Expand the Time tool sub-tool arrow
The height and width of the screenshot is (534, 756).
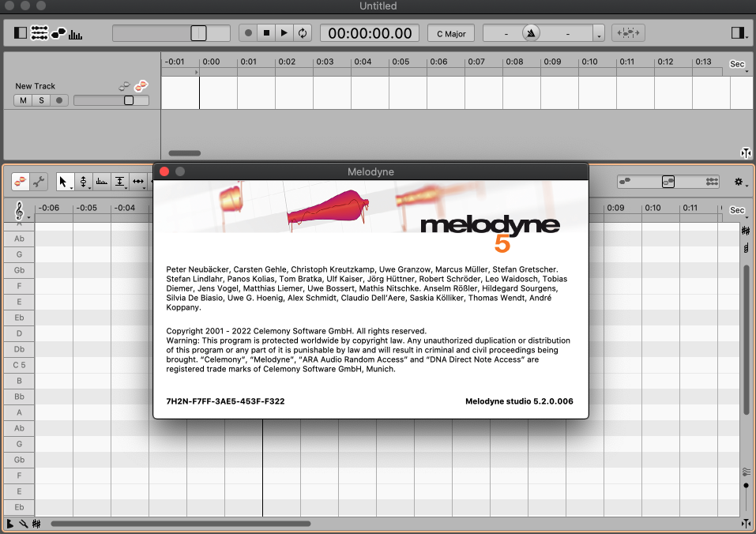click(145, 188)
